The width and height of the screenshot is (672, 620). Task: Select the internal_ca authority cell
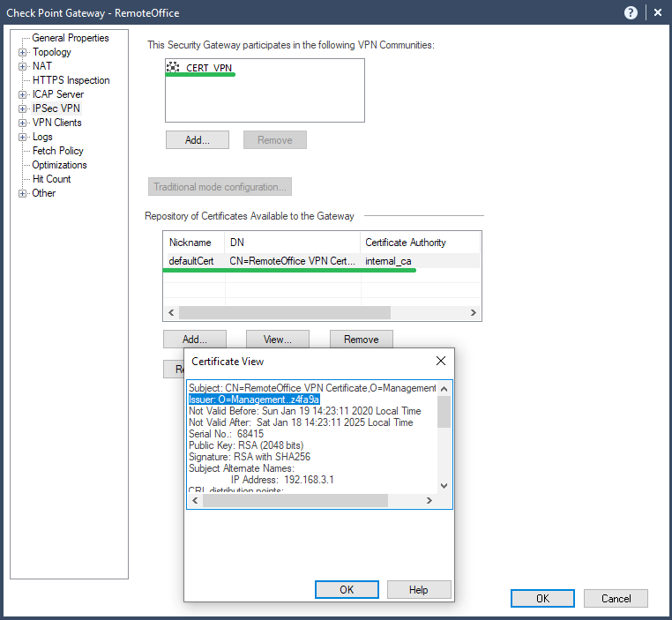388,261
